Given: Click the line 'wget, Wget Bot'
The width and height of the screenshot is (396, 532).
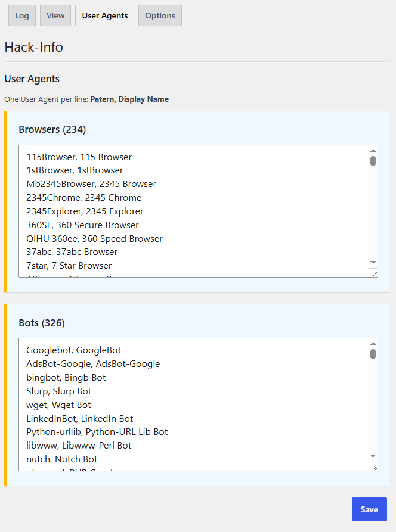Looking at the screenshot, I should click(58, 405).
